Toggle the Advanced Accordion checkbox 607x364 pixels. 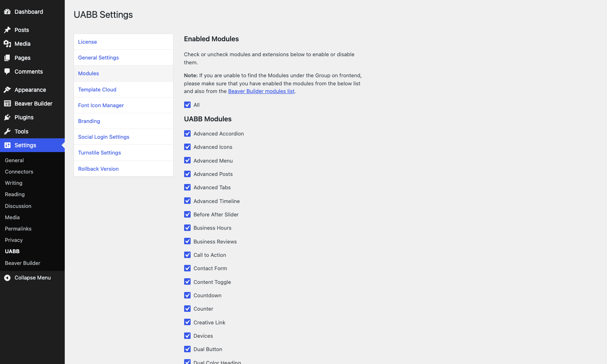(187, 133)
